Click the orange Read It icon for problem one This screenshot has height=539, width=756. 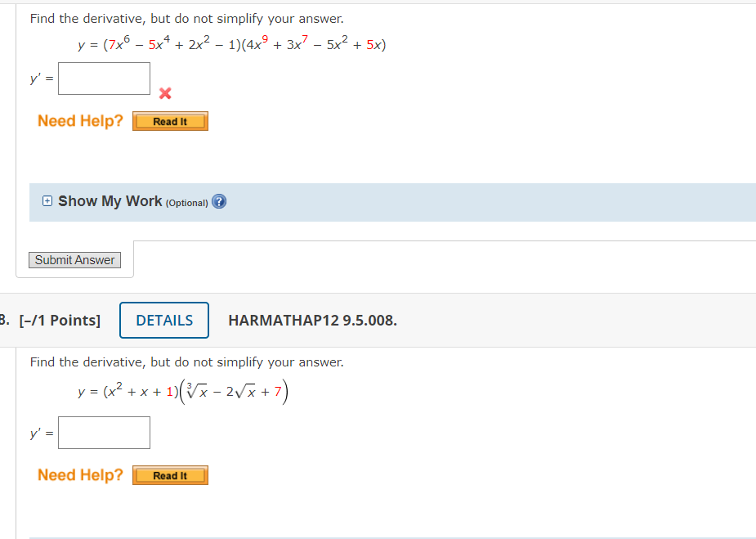170,120
